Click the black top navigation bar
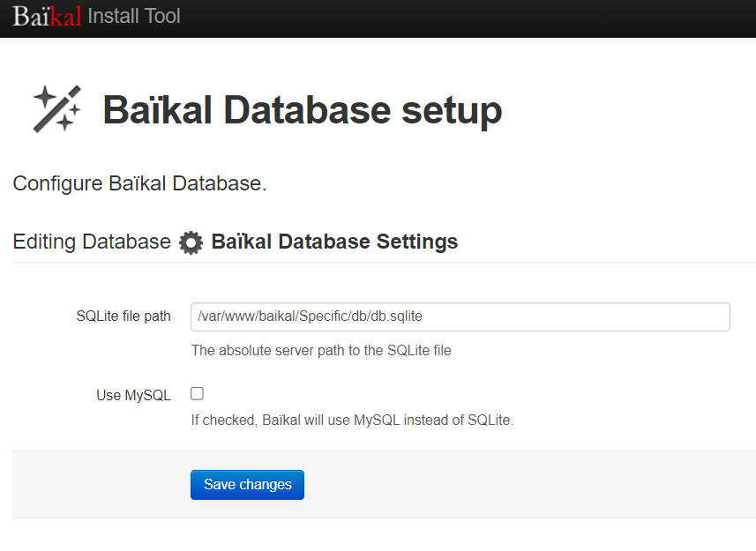This screenshot has width=756, height=551. 378,19
